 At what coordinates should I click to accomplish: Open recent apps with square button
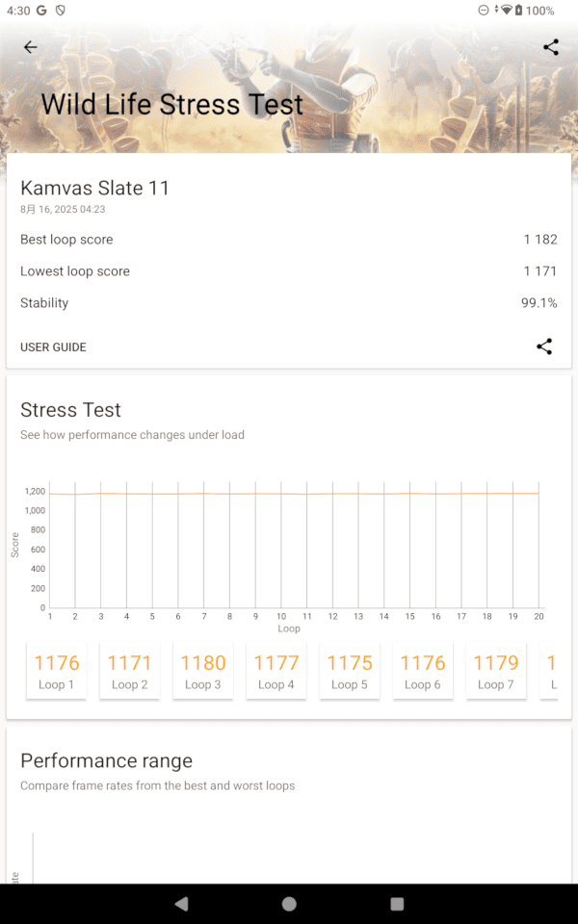click(397, 904)
